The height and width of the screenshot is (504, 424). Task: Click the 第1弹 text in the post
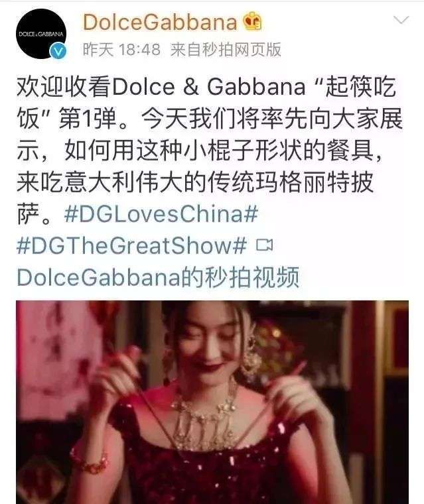point(87,119)
